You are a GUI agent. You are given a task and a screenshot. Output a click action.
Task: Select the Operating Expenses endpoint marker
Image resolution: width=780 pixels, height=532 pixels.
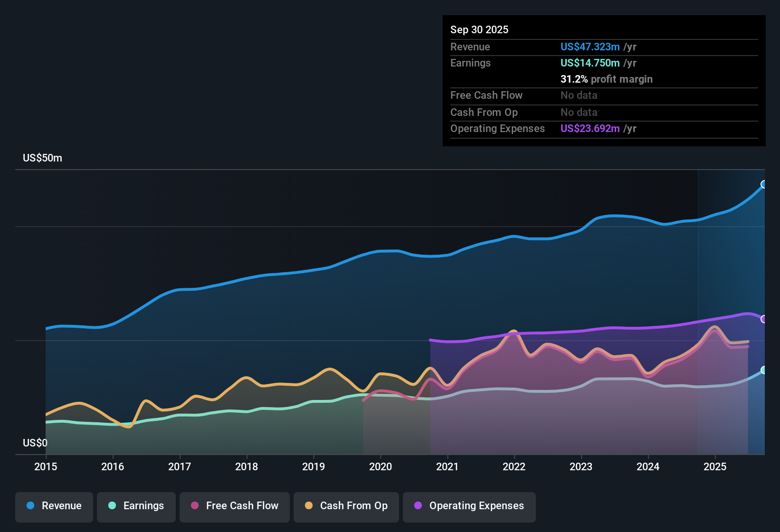[764, 319]
